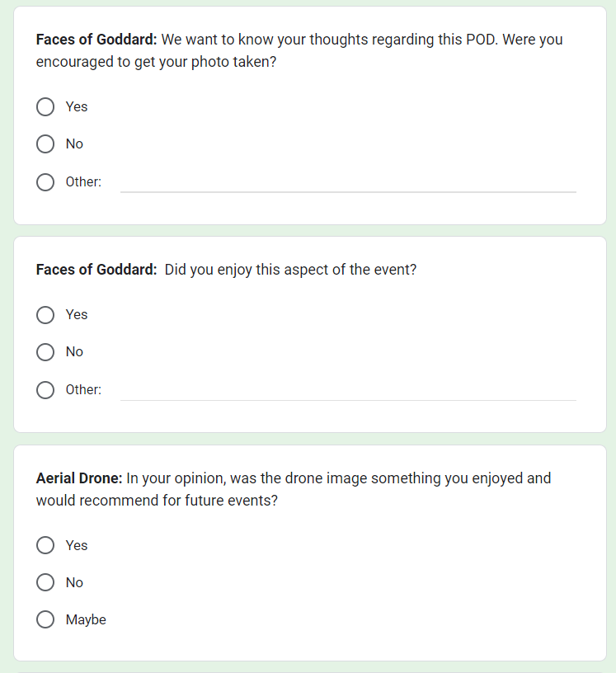The height and width of the screenshot is (673, 616).
Task: Click 'Yes' label text under Aerial Drone
Action: [x=77, y=546]
